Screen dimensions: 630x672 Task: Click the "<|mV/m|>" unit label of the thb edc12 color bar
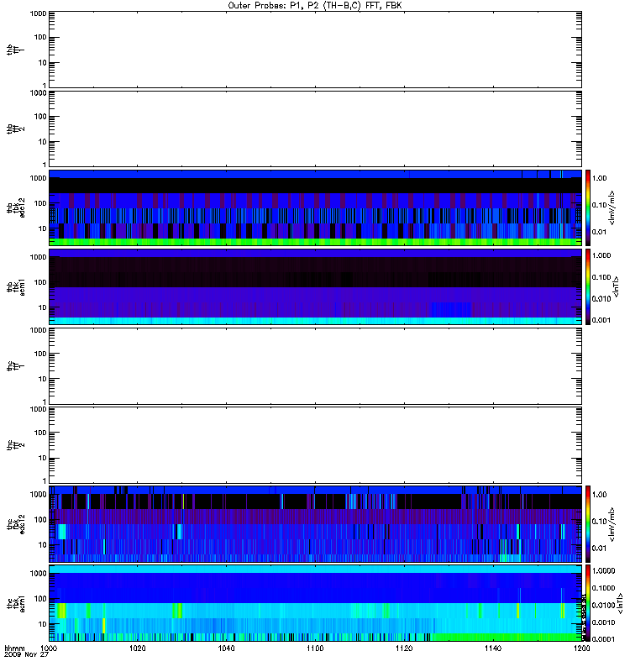click(x=612, y=207)
